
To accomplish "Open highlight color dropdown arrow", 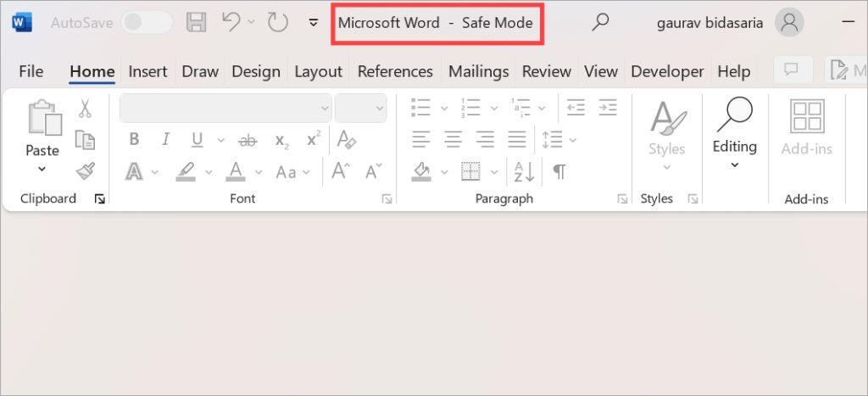I will [x=209, y=172].
